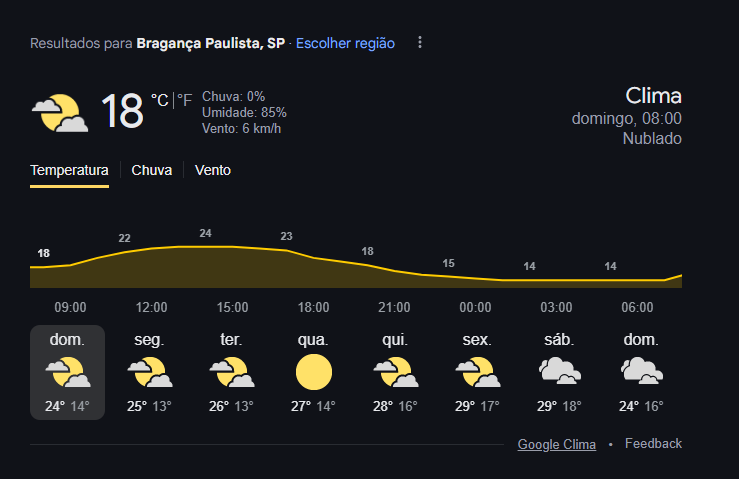This screenshot has width=739, height=479.
Task: Click the partly cloudy icon for ter.
Action: click(231, 372)
